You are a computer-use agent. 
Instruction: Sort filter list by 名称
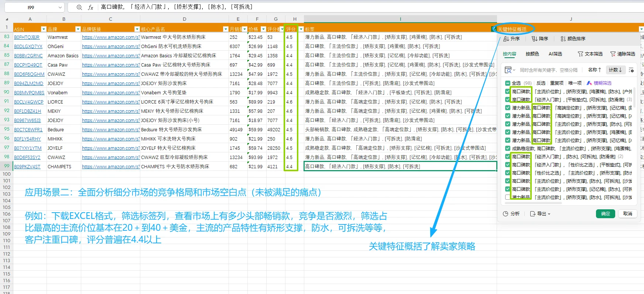tap(595, 70)
